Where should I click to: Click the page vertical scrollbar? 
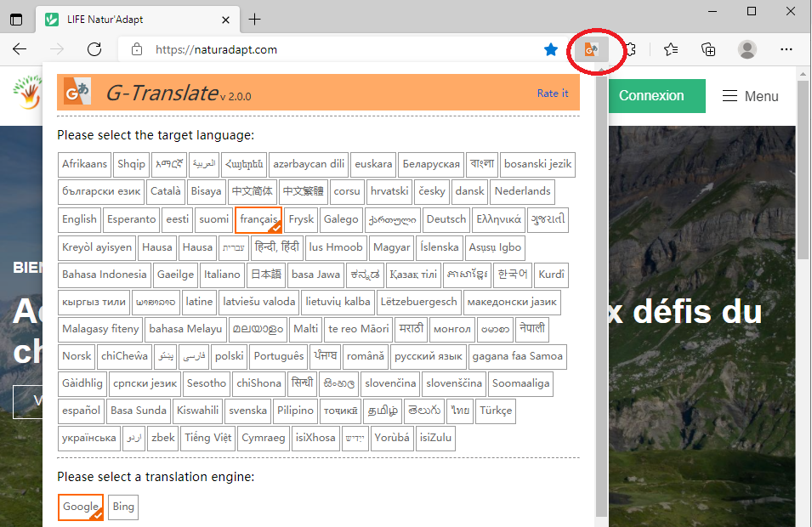803,171
